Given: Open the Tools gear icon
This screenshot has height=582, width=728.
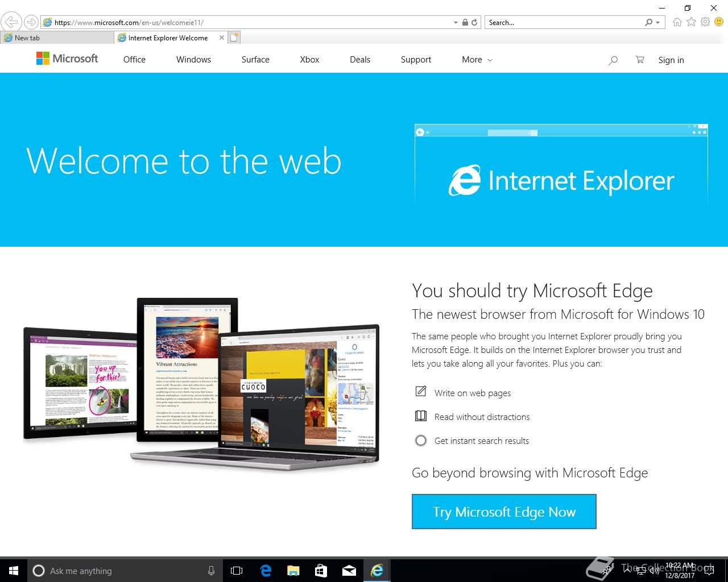Looking at the screenshot, I should pyautogui.click(x=705, y=22).
